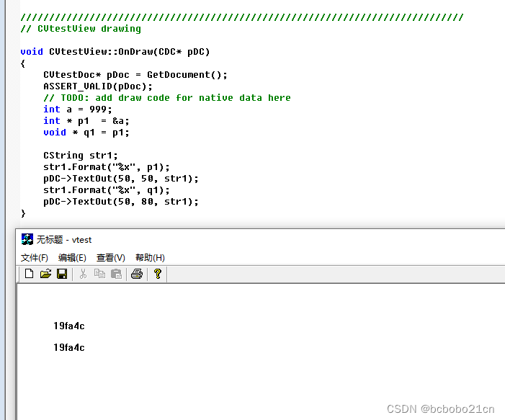The image size is (505, 420).
Task: Click the Cut scissors toolbar icon
Action: pyautogui.click(x=83, y=274)
